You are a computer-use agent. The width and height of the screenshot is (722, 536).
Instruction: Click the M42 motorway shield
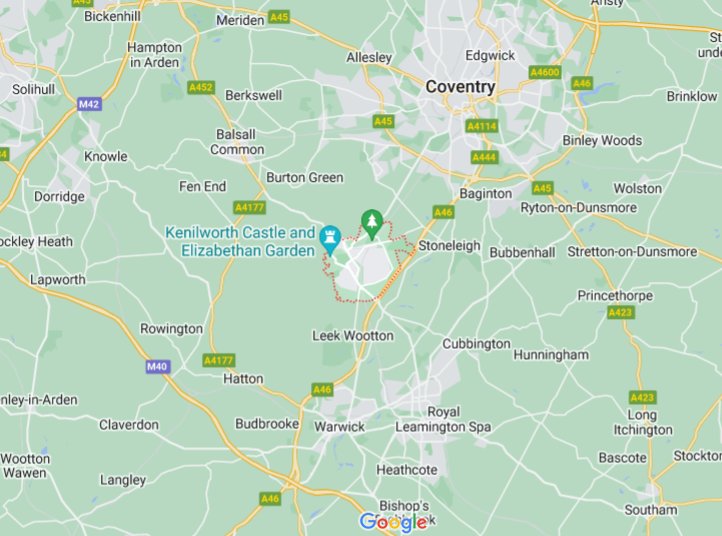89,104
